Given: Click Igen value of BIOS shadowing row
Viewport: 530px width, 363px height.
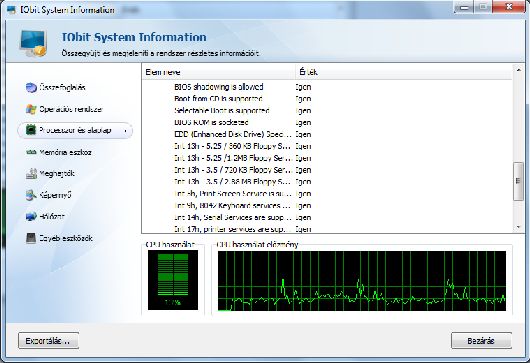Looking at the screenshot, I should pos(303,87).
